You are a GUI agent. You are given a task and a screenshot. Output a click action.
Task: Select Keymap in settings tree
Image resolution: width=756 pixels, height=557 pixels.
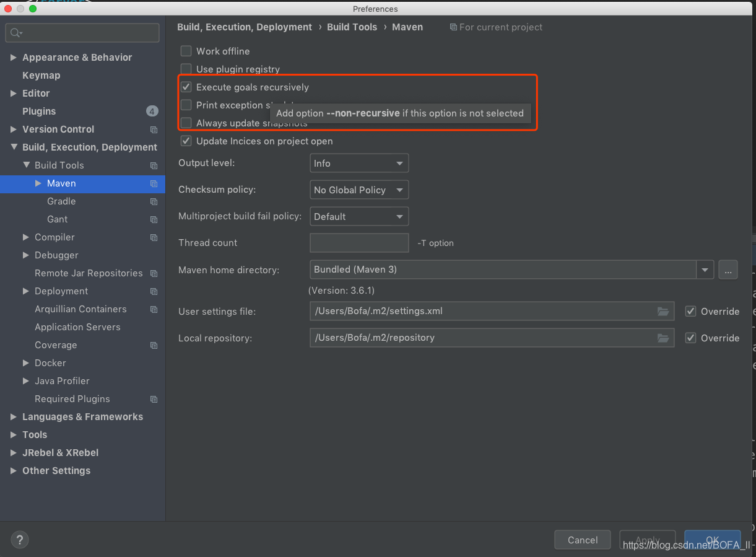pyautogui.click(x=41, y=76)
